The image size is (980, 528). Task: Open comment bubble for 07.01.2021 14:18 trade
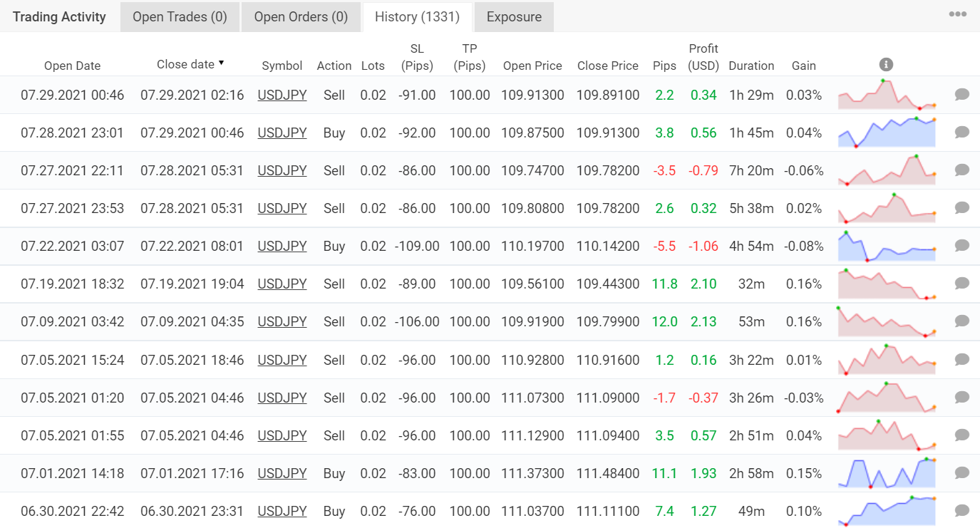coord(961,473)
